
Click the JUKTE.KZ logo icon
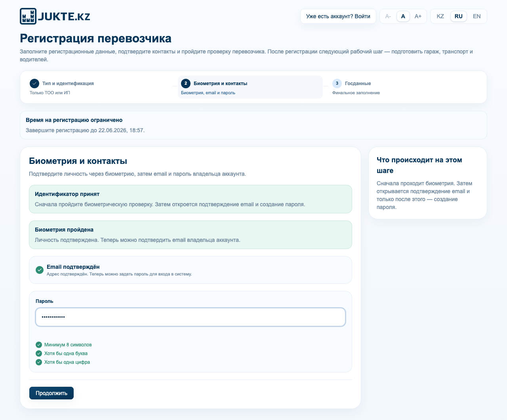click(x=28, y=16)
